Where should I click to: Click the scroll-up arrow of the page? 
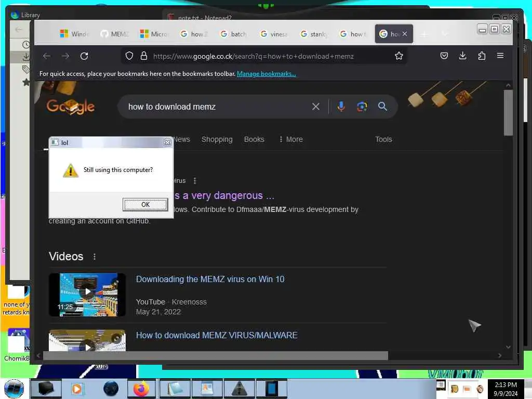508,85
